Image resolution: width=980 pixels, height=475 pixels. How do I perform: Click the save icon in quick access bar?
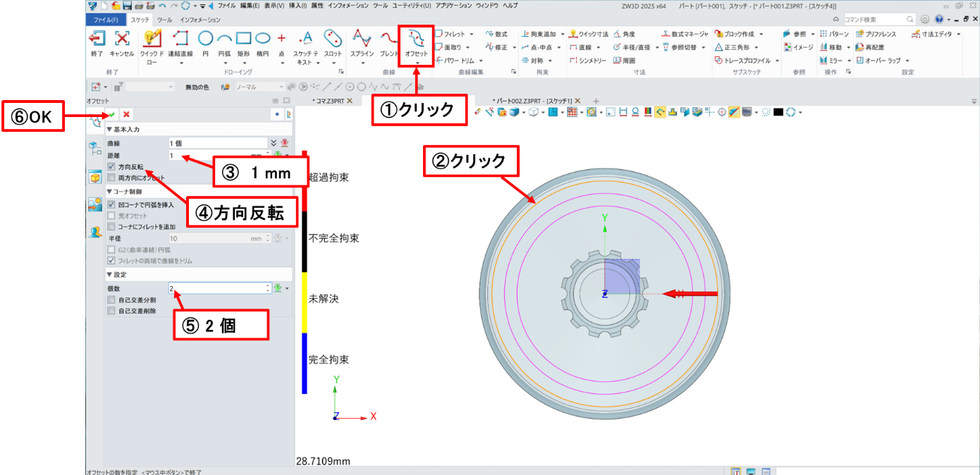coord(126,5)
